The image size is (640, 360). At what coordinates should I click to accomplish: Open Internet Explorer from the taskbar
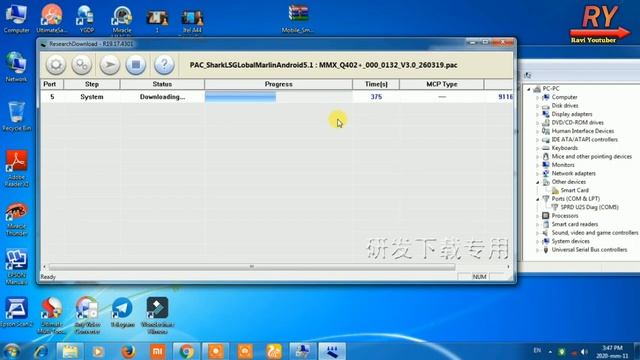click(x=41, y=351)
